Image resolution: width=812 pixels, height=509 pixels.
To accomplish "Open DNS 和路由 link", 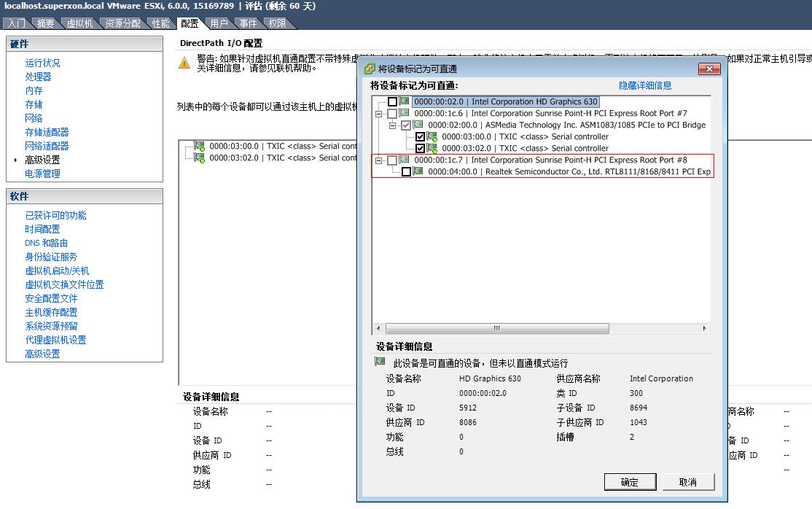I will (x=46, y=243).
